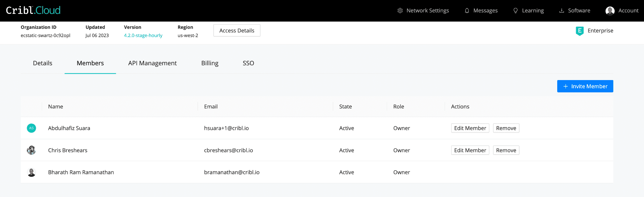Click the Messages bell icon
The height and width of the screenshot is (197, 644).
coord(467,11)
